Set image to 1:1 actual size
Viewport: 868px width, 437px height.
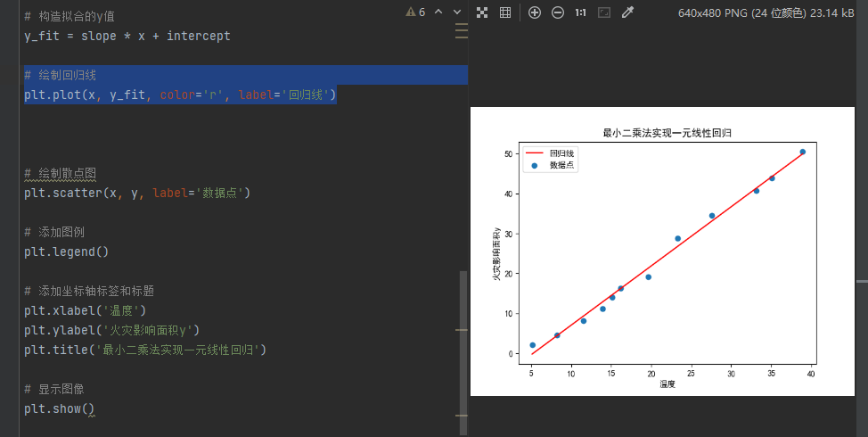pyautogui.click(x=581, y=12)
